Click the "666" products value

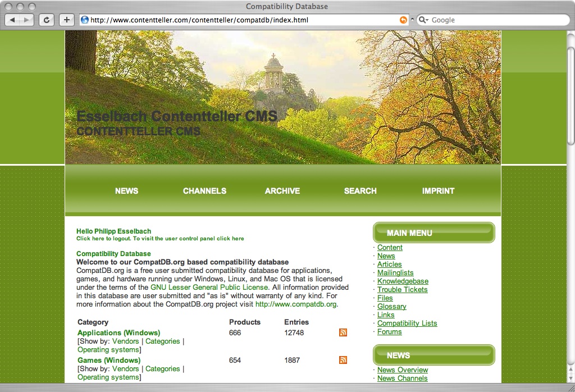click(x=235, y=333)
